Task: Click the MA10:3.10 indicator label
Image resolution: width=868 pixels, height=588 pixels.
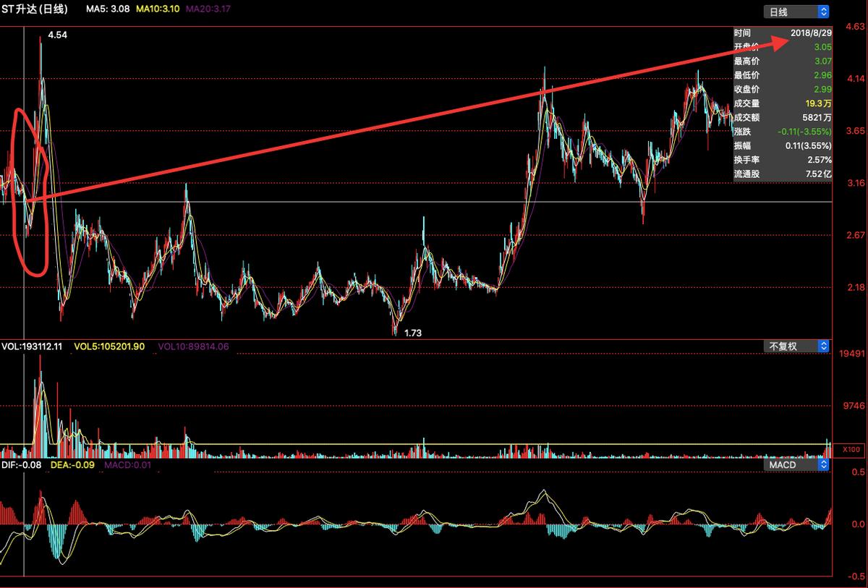Action: tap(158, 10)
